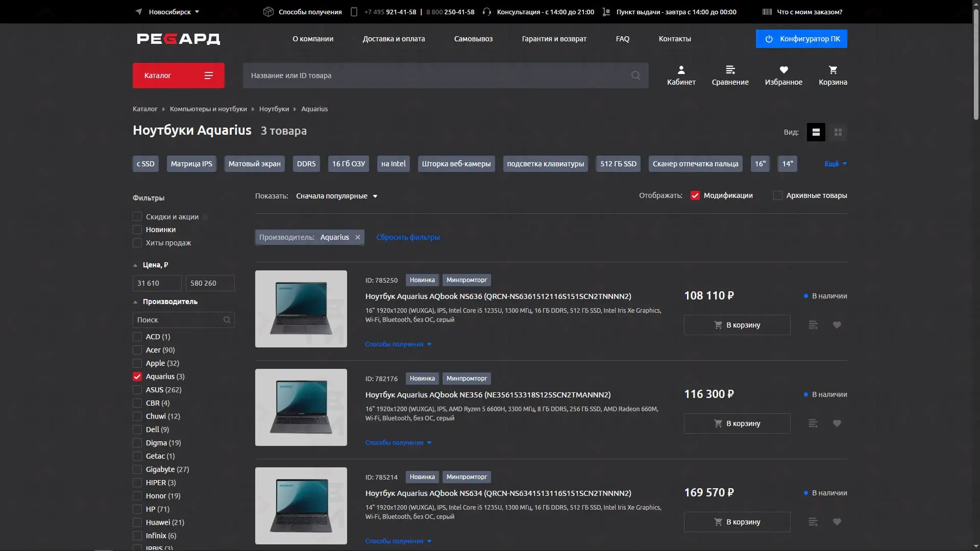The width and height of the screenshot is (980, 551).
Task: Click the phone icon in top bar
Action: tap(354, 12)
